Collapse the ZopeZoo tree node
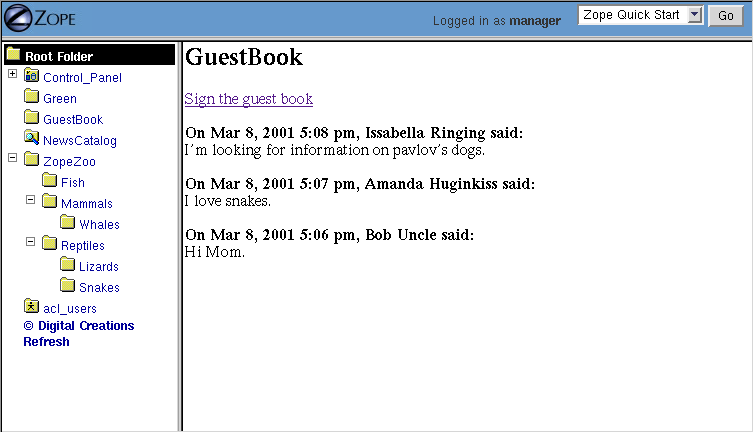 [12, 158]
